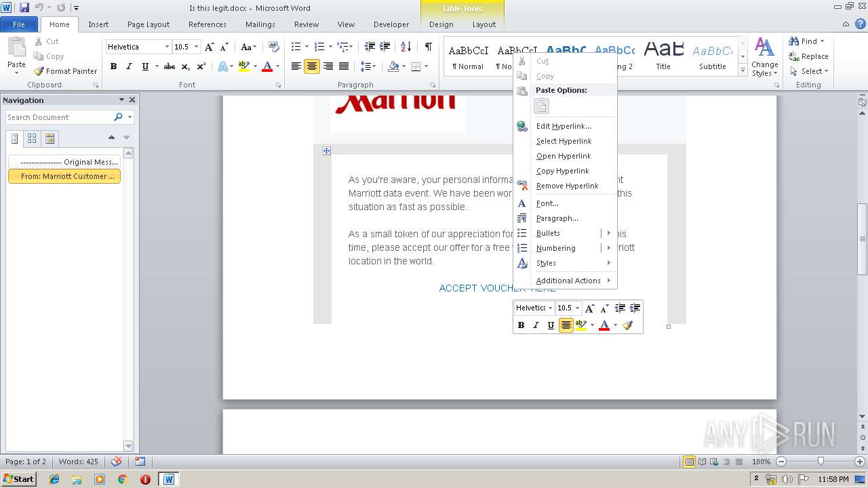Click the Sort icon in Paragraph group

[x=406, y=47]
